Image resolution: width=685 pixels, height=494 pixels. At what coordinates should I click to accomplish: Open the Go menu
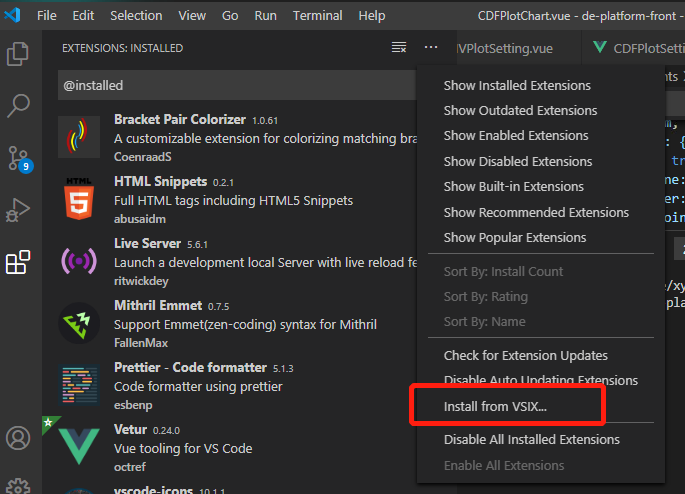pyautogui.click(x=230, y=16)
